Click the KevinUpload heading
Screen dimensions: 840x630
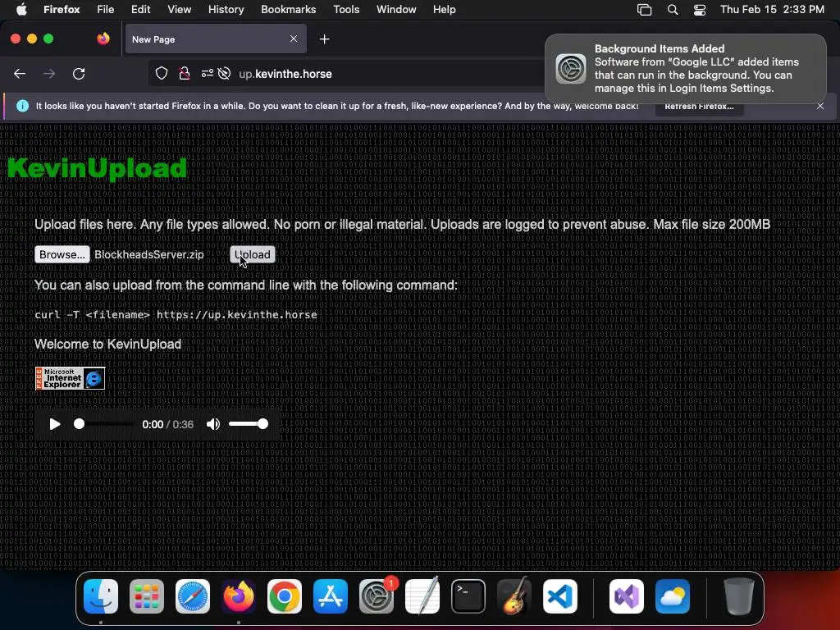97,168
